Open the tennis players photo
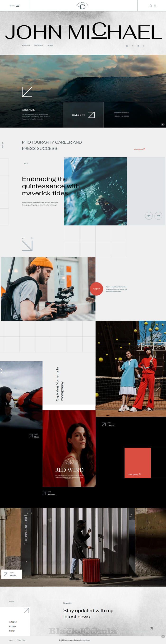This screenshot has width=166, height=644. (131, 369)
